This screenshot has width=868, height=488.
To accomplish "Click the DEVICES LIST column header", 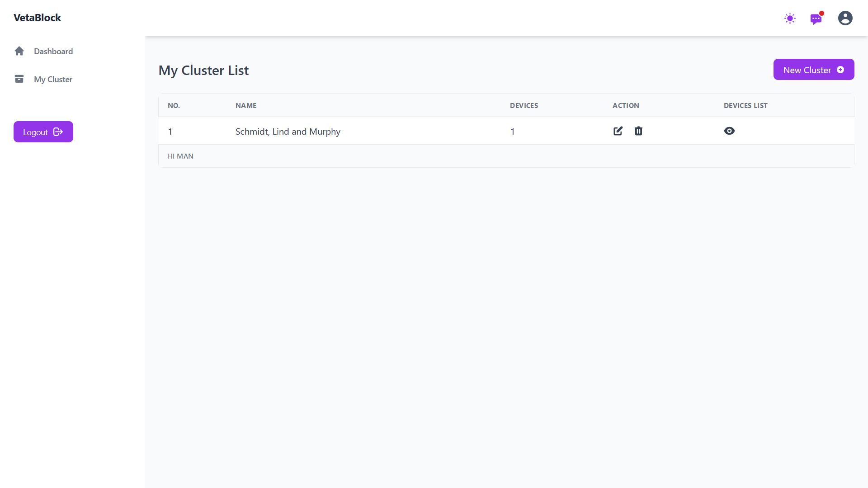I will pyautogui.click(x=745, y=106).
